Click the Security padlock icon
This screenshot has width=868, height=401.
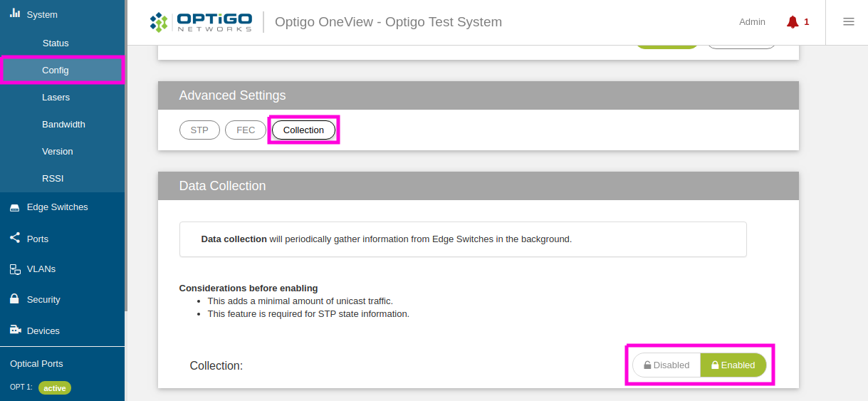pyautogui.click(x=14, y=299)
